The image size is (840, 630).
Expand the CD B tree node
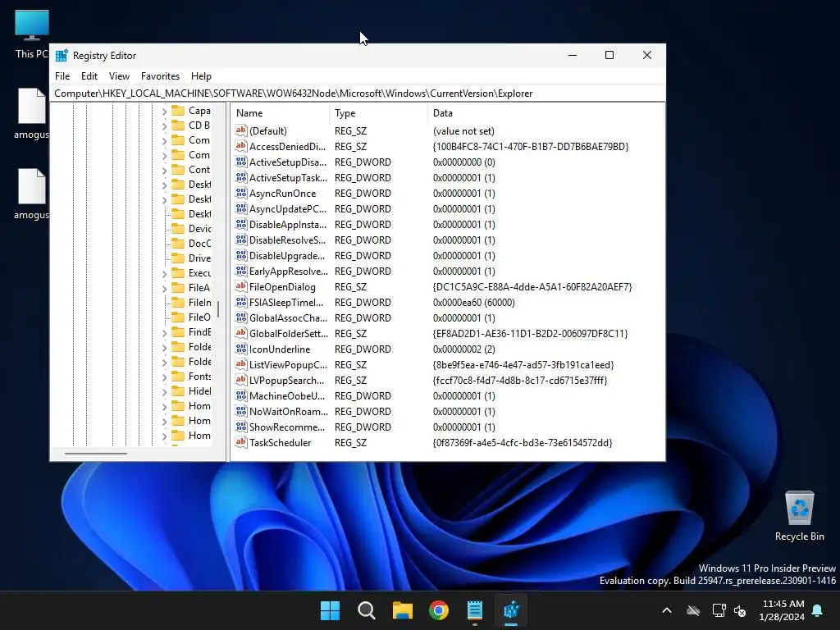(x=164, y=126)
